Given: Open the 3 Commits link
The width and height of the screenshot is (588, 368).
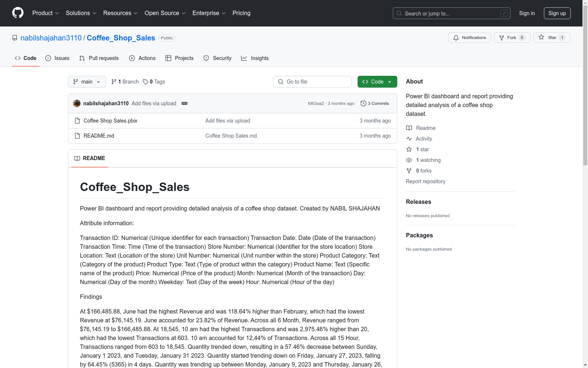Looking at the screenshot, I should [375, 103].
